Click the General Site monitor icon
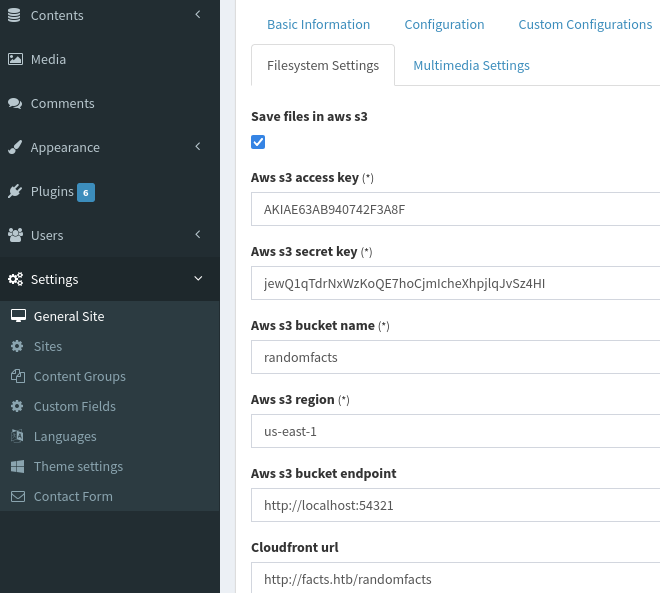The image size is (660, 593). pos(18,316)
